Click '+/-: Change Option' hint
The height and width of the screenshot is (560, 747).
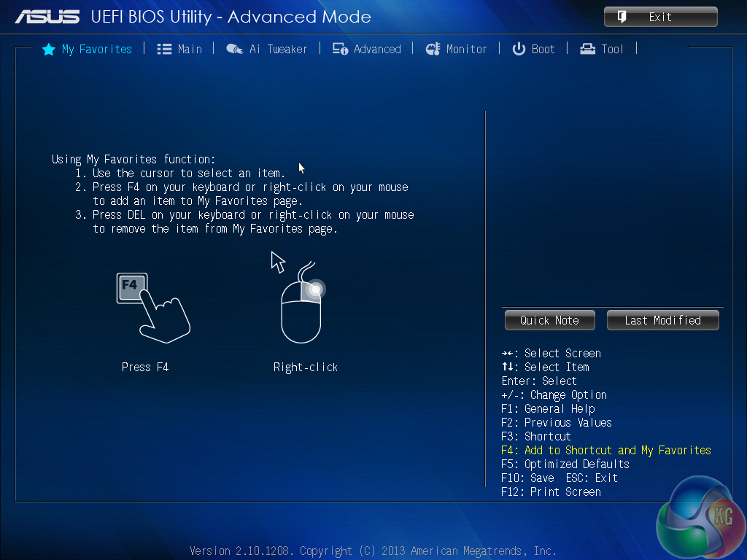pyautogui.click(x=554, y=395)
